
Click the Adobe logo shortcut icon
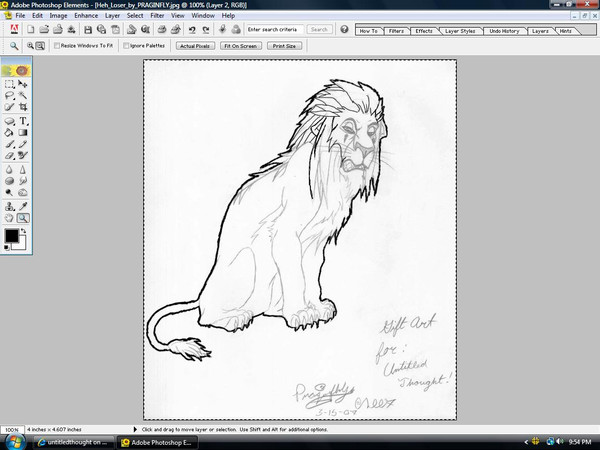(x=14, y=29)
